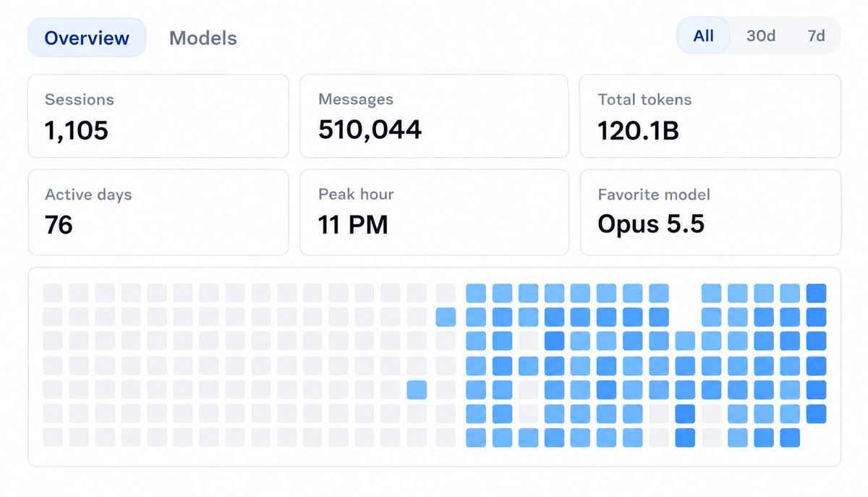Viewport: 868px width, 497px height.
Task: Click the Active days 76 card
Action: (158, 213)
